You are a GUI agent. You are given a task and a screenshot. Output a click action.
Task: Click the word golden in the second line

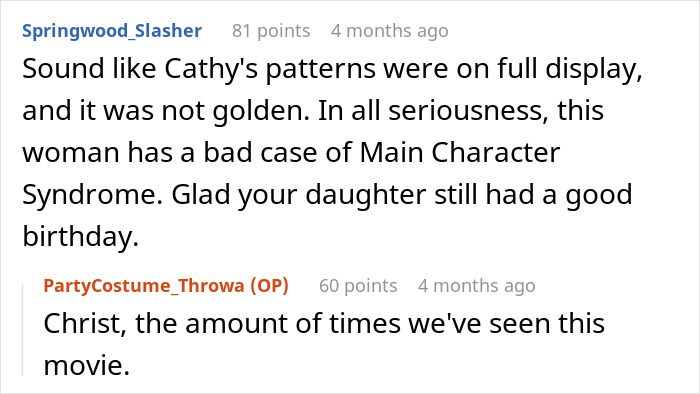(x=261, y=111)
